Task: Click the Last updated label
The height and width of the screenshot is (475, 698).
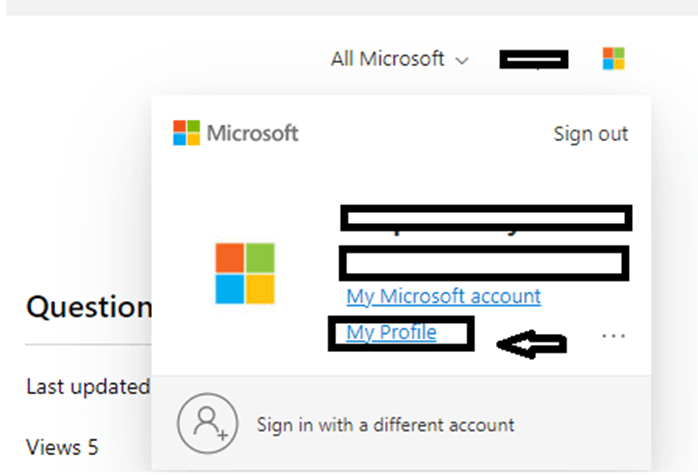Action: pos(88,386)
